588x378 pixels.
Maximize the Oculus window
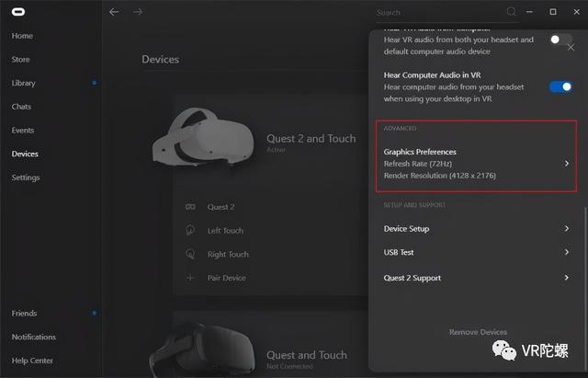[x=553, y=12]
